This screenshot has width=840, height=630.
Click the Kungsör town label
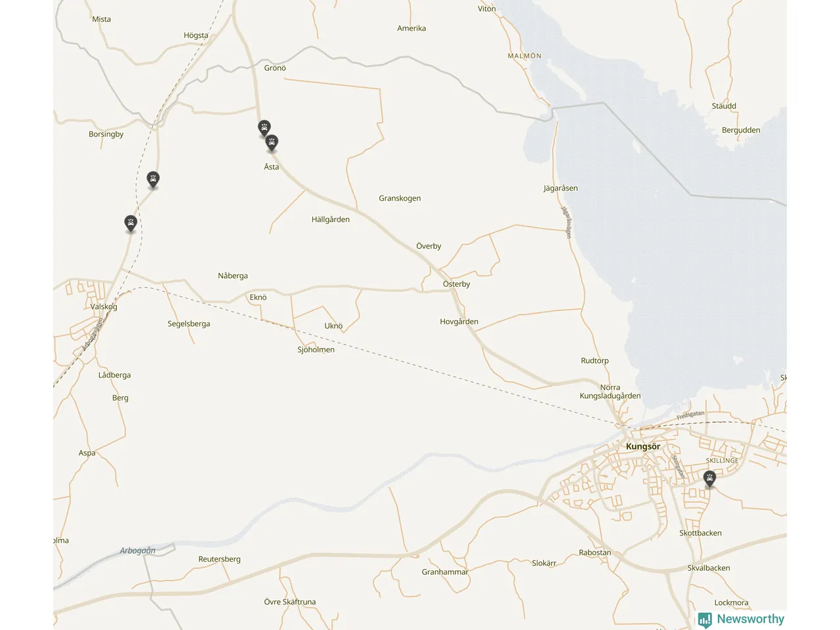[x=643, y=446]
